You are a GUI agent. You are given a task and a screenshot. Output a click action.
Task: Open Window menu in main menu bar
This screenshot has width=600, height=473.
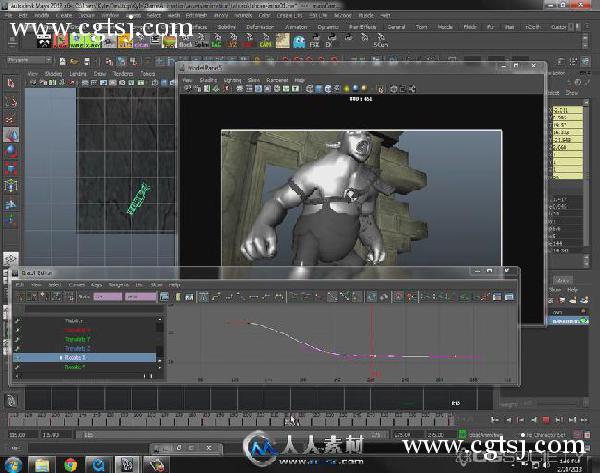tap(110, 16)
